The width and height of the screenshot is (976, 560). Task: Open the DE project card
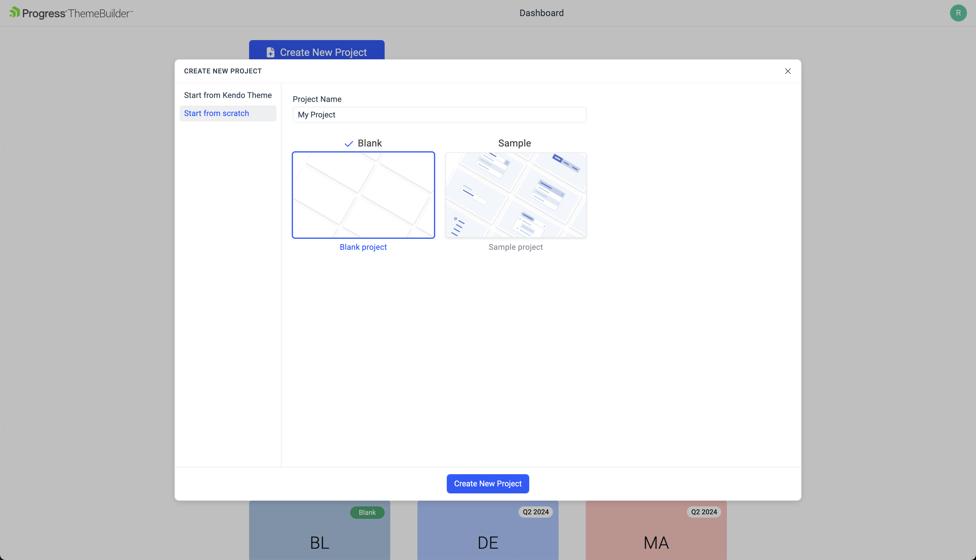[487, 542]
